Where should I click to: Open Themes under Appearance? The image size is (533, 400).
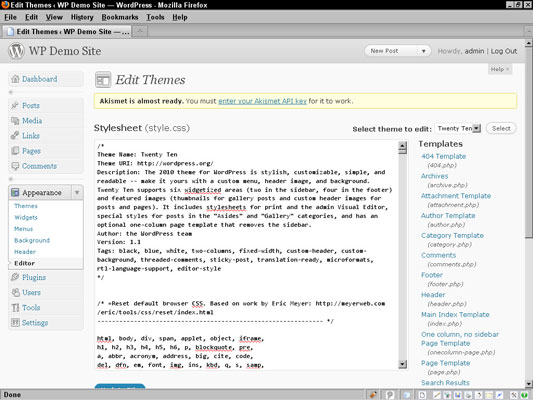26,206
